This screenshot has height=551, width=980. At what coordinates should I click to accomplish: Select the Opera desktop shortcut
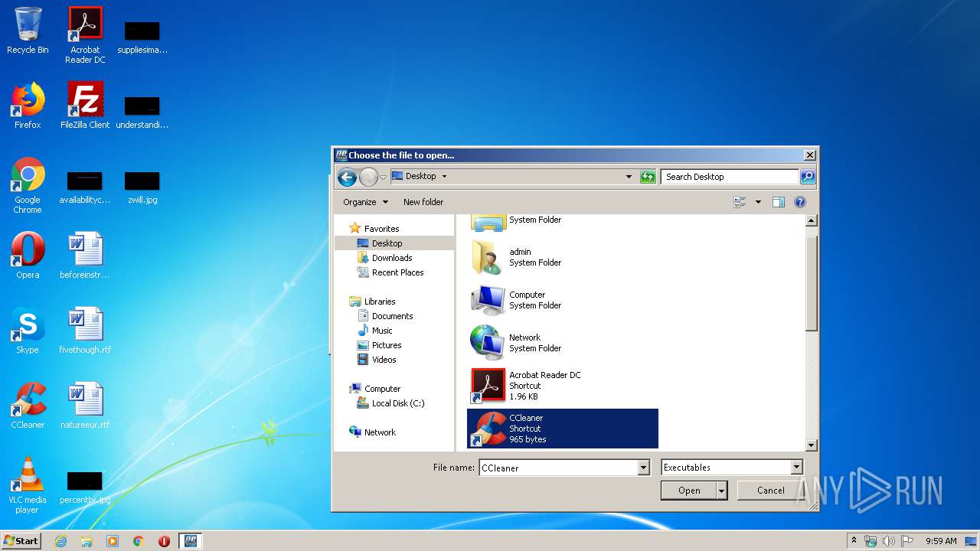pos(28,256)
